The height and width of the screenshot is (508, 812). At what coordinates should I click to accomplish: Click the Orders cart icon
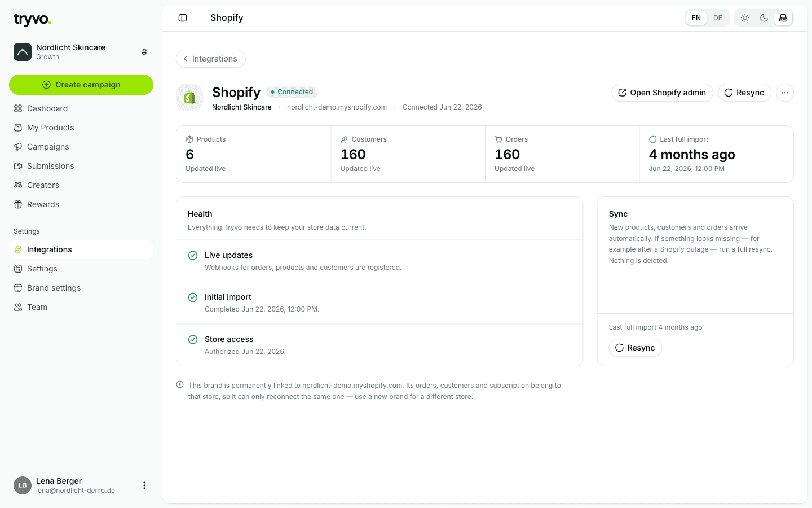pyautogui.click(x=498, y=139)
